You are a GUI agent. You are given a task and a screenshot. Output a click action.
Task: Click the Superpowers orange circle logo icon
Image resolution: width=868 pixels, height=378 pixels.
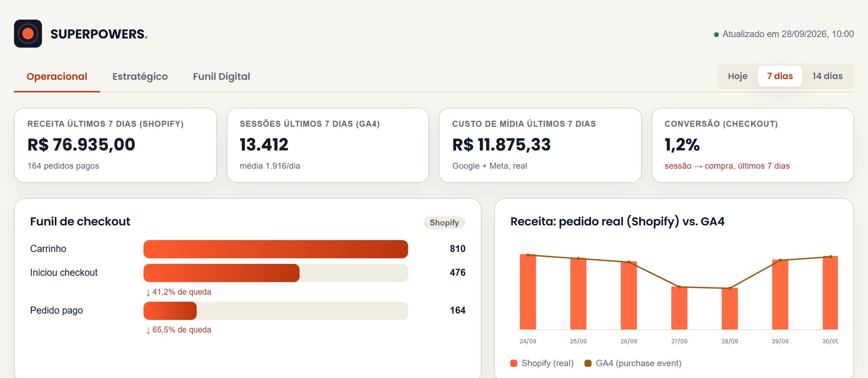pos(28,34)
